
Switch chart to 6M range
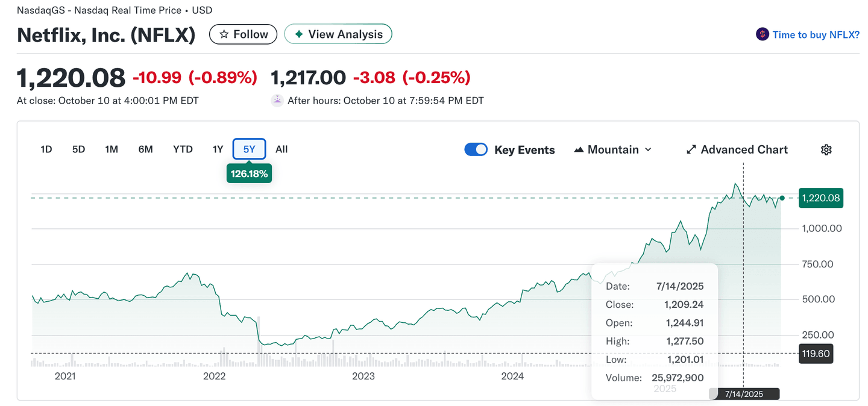[145, 149]
